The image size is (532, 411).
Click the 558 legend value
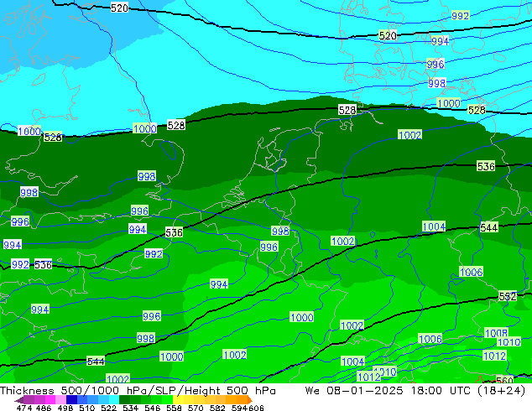[174, 408]
